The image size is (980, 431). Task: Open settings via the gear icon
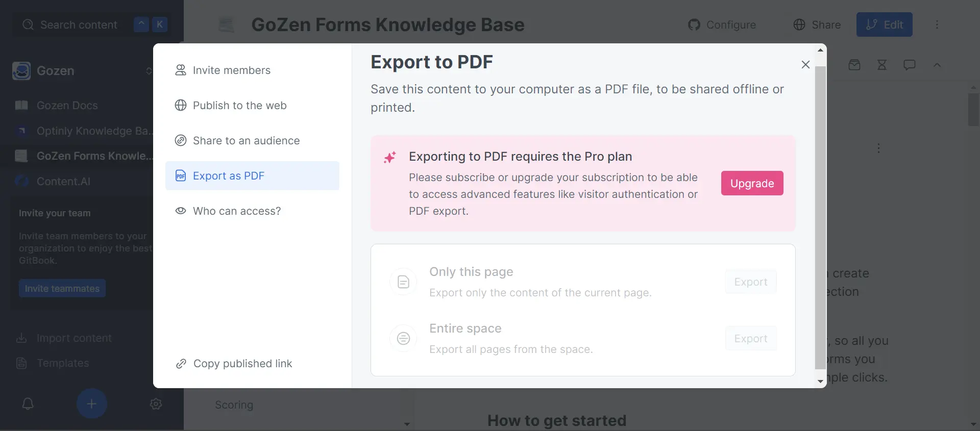point(156,404)
